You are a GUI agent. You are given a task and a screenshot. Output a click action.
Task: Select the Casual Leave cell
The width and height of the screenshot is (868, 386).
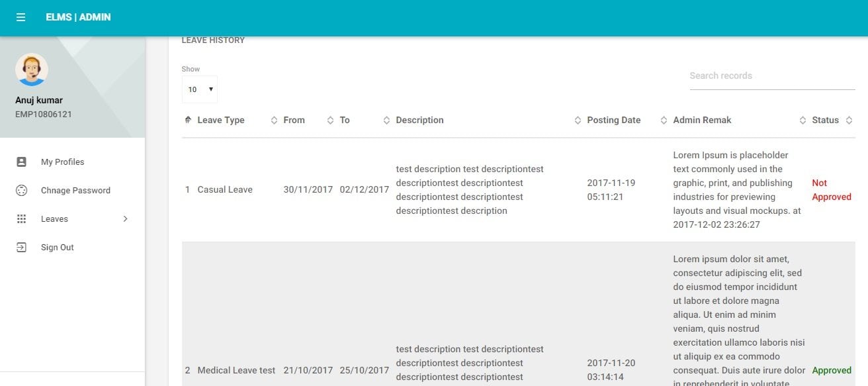[225, 189]
